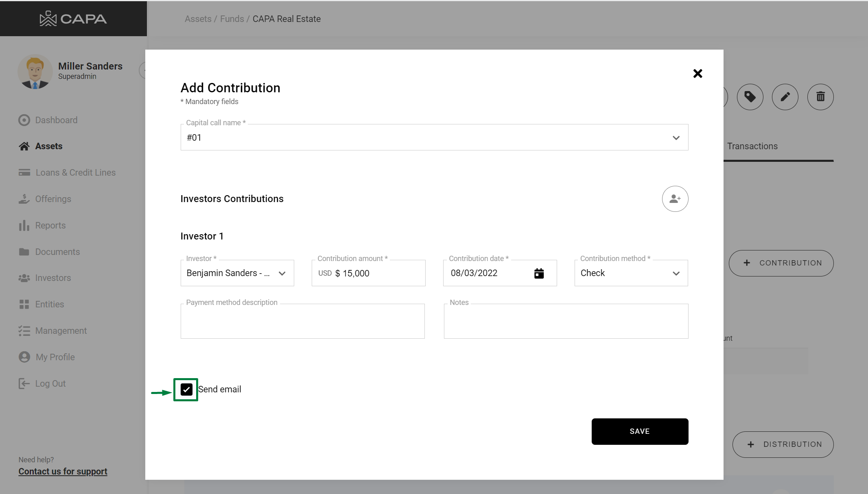
Task: Open Dashboard in the sidebar
Action: point(56,120)
